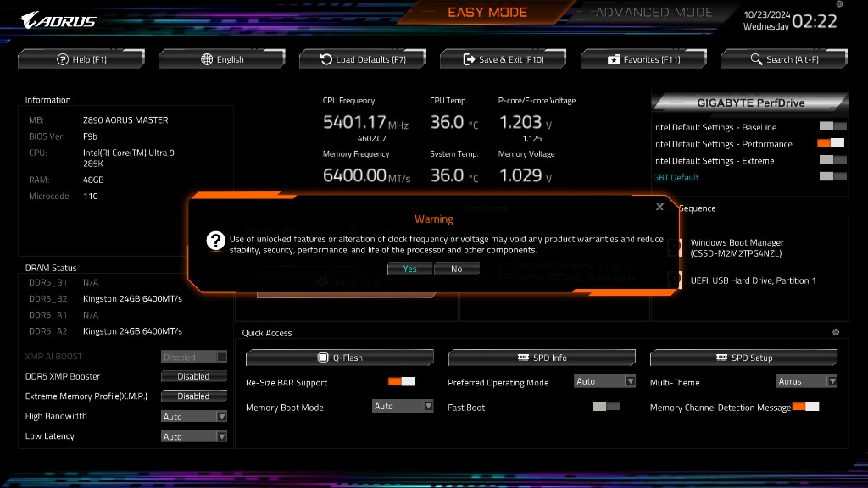Toggle the GBT Default switch
This screenshot has height=488, width=868.
832,176
